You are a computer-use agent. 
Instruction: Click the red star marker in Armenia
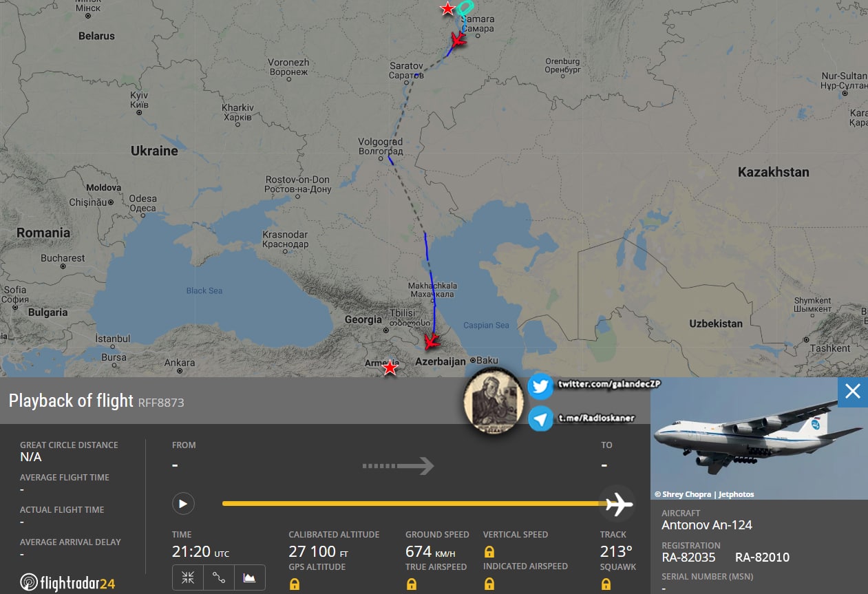tap(390, 368)
